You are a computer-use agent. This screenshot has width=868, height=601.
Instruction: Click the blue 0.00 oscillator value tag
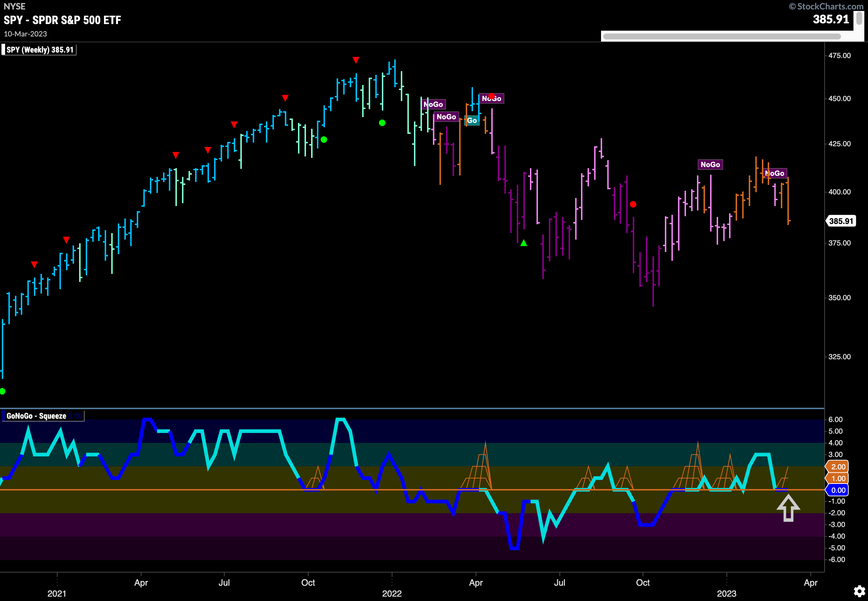[x=837, y=490]
